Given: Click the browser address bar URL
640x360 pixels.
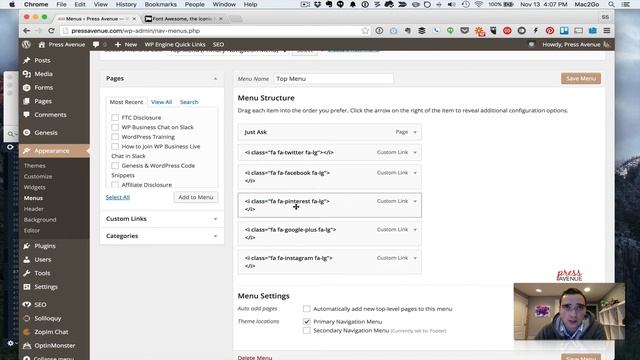Looking at the screenshot, I should (x=136, y=31).
